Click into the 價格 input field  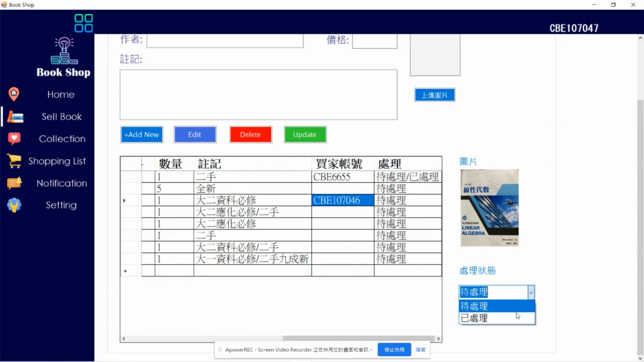pyautogui.click(x=375, y=41)
